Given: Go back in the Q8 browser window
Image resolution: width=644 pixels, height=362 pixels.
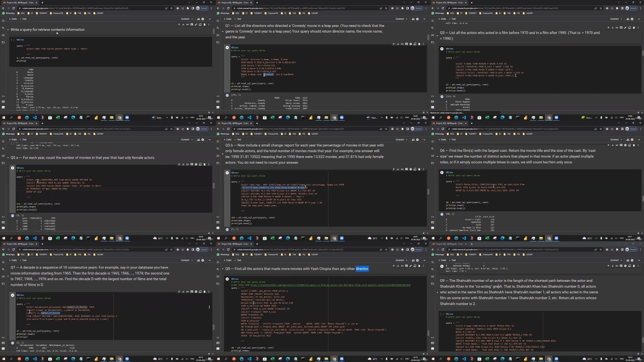Looking at the screenshot, I should [x=218, y=249].
